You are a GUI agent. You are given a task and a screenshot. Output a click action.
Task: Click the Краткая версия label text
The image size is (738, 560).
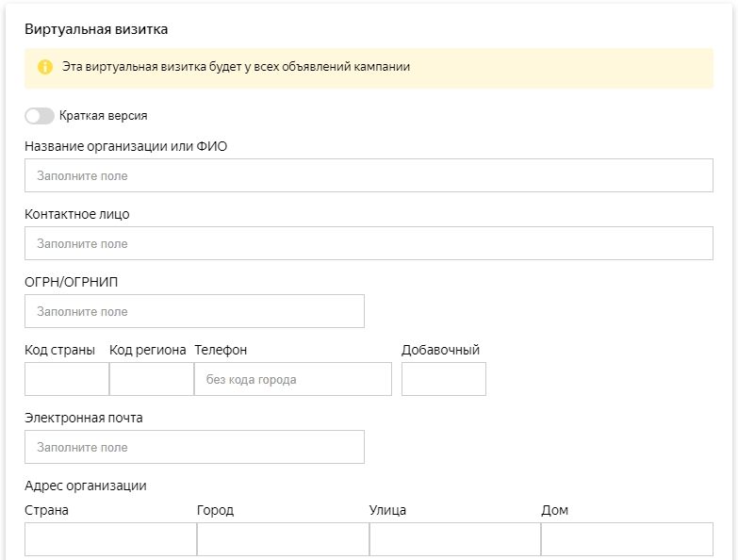coord(103,116)
